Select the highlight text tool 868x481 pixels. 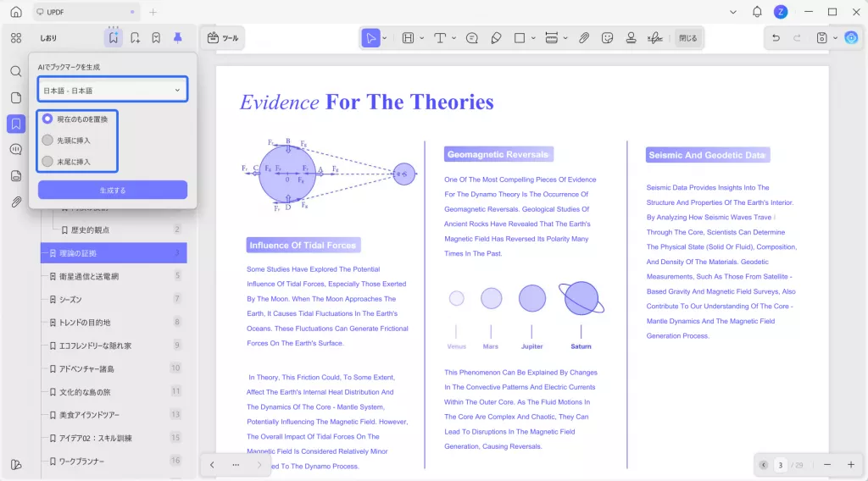point(408,38)
